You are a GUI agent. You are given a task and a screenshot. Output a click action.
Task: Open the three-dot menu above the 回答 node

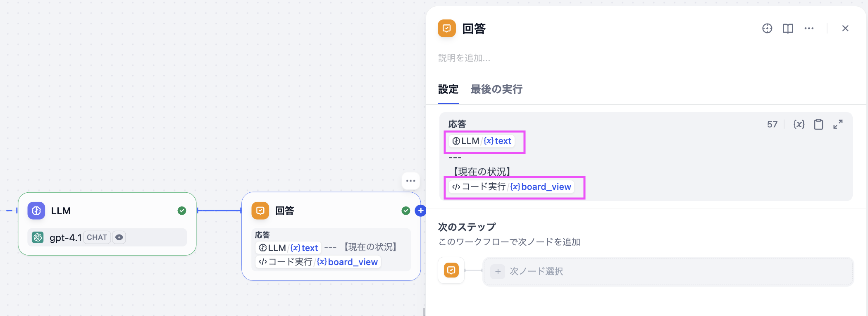[410, 181]
